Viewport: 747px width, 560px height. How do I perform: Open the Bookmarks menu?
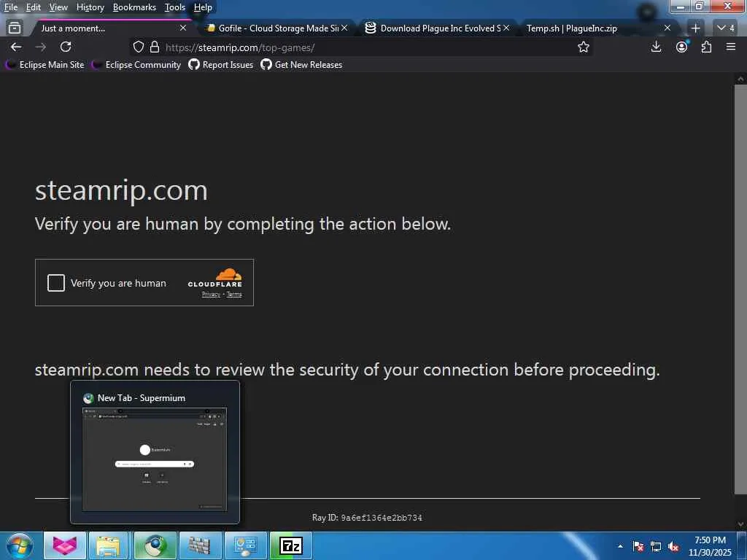134,7
